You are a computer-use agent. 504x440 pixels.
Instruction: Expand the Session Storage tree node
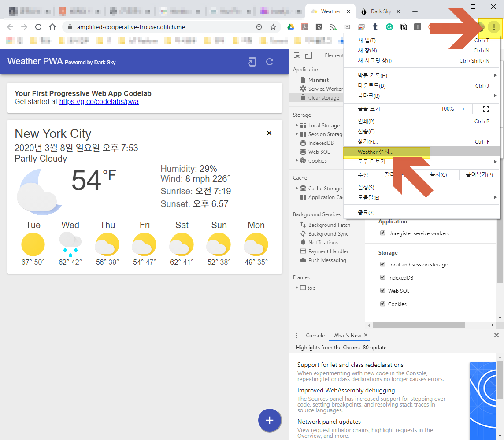(296, 134)
